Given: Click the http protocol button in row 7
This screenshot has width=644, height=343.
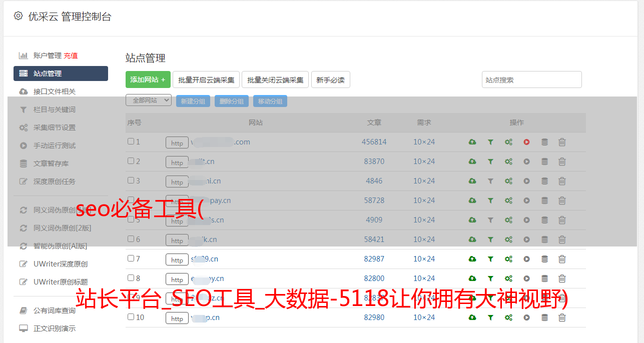Looking at the screenshot, I should (177, 260).
